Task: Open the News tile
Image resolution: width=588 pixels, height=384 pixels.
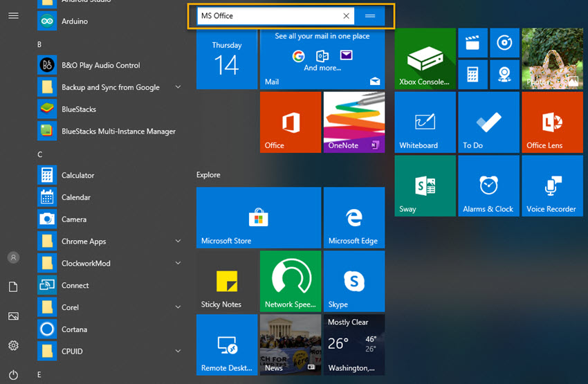Action: 291,345
